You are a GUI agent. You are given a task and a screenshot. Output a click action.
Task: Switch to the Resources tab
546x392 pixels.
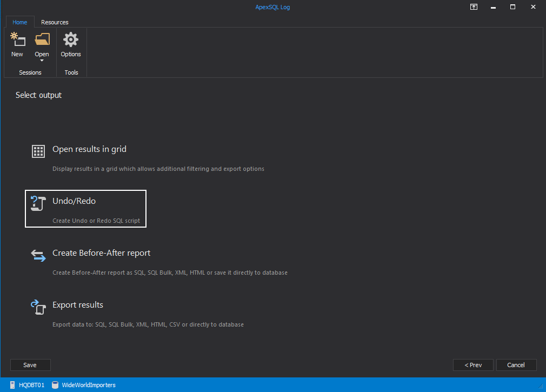[x=55, y=22]
